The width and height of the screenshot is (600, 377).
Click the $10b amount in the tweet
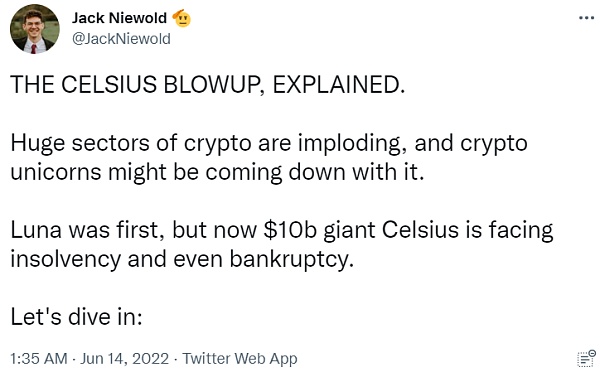(x=290, y=230)
